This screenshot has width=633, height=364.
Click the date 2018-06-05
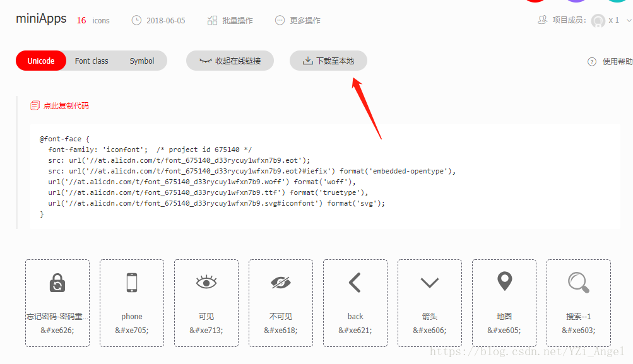[x=165, y=21]
